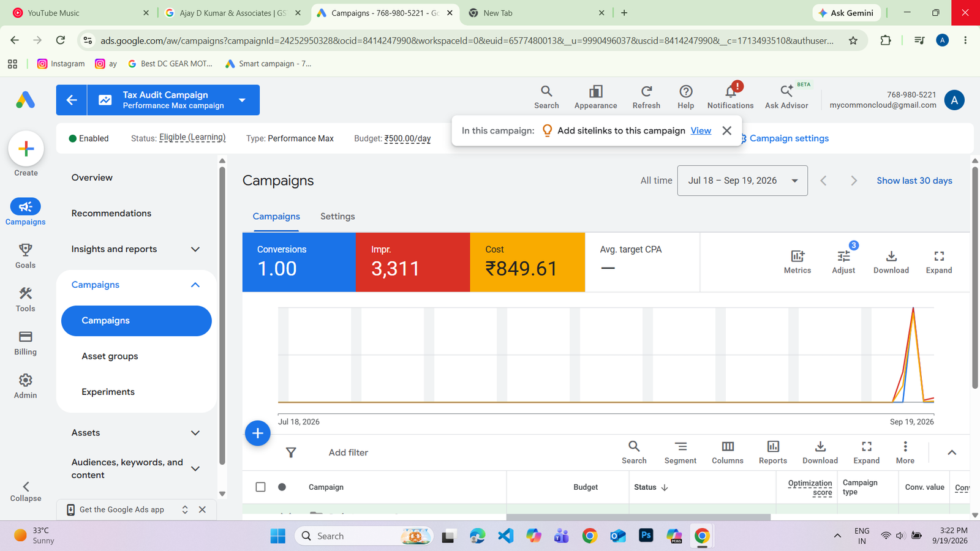980x551 pixels.
Task: Open table Reports icon
Action: [x=773, y=452]
